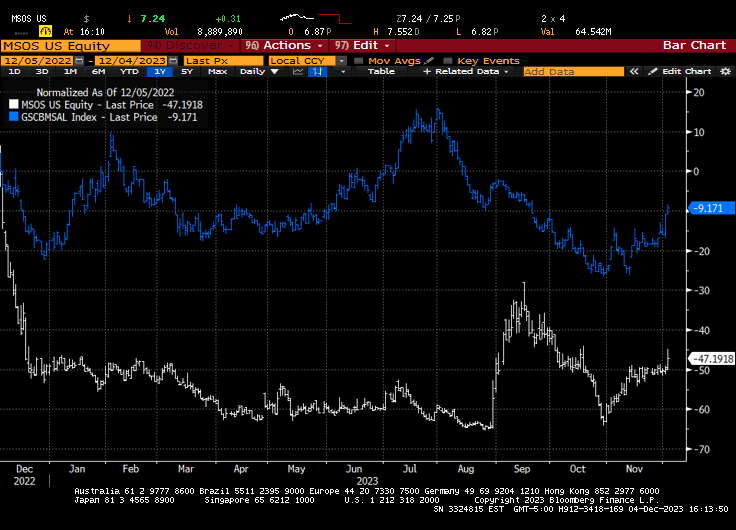Click the yellow market status icon by the time
The image size is (736, 530).
point(46,31)
